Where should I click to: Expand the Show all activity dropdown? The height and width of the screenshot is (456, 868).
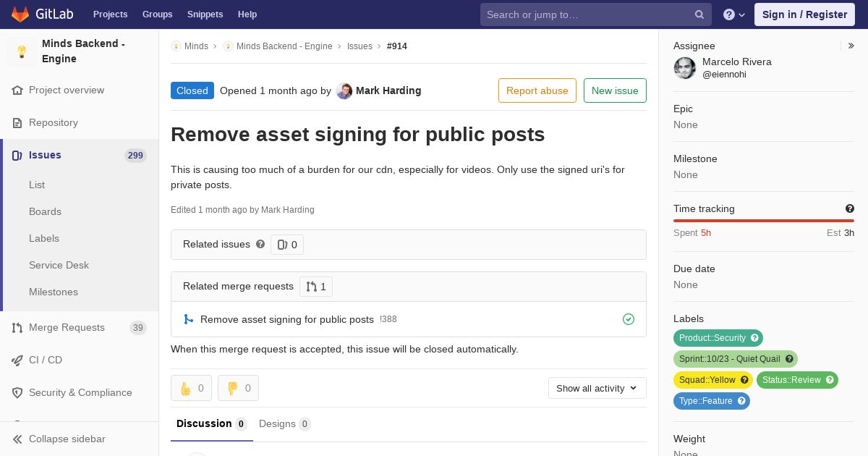[597, 388]
